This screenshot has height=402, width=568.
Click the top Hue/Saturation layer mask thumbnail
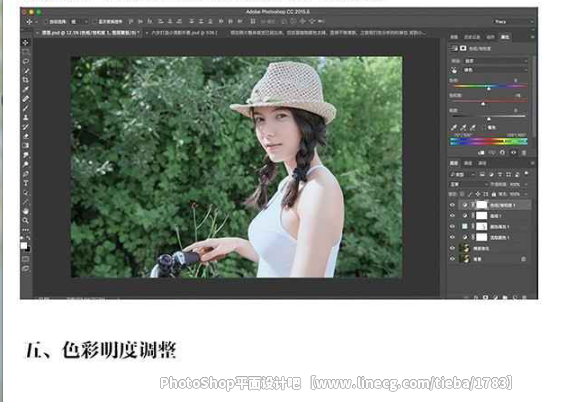(481, 205)
